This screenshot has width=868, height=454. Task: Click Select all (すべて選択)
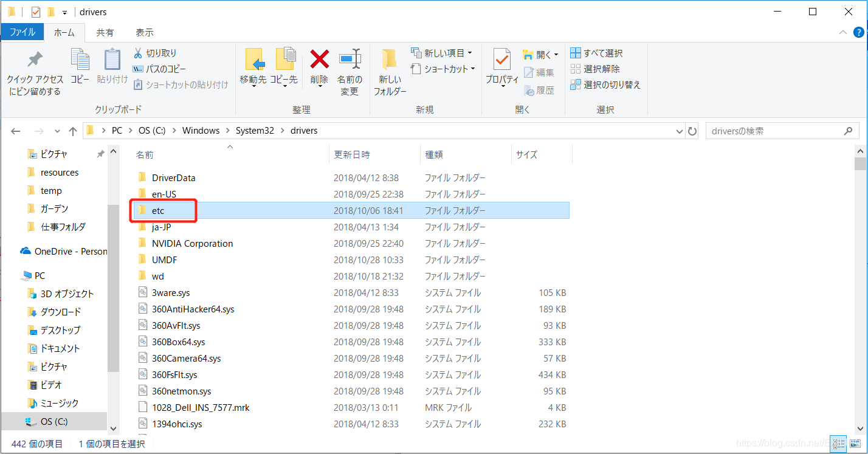tap(596, 53)
